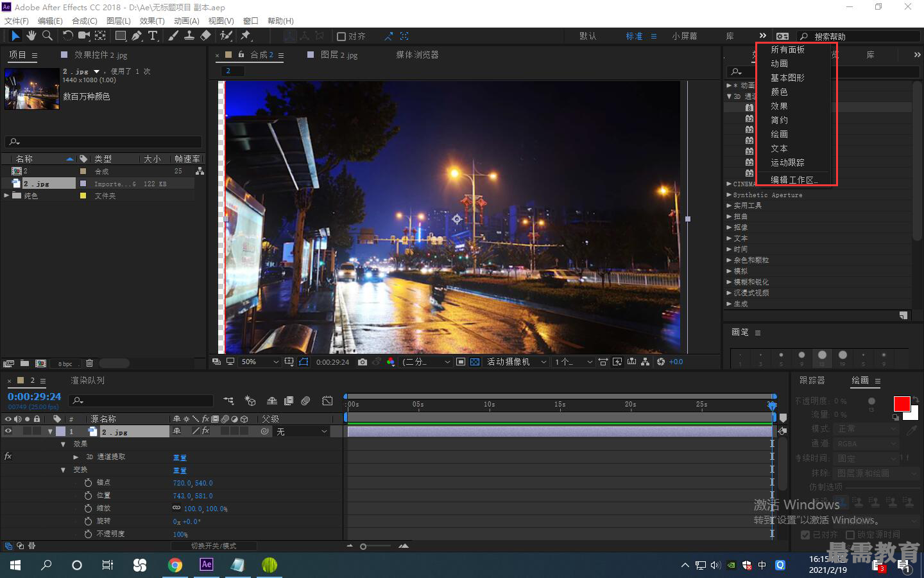
Task: Toggle scale constrain proportions link
Action: (176, 508)
